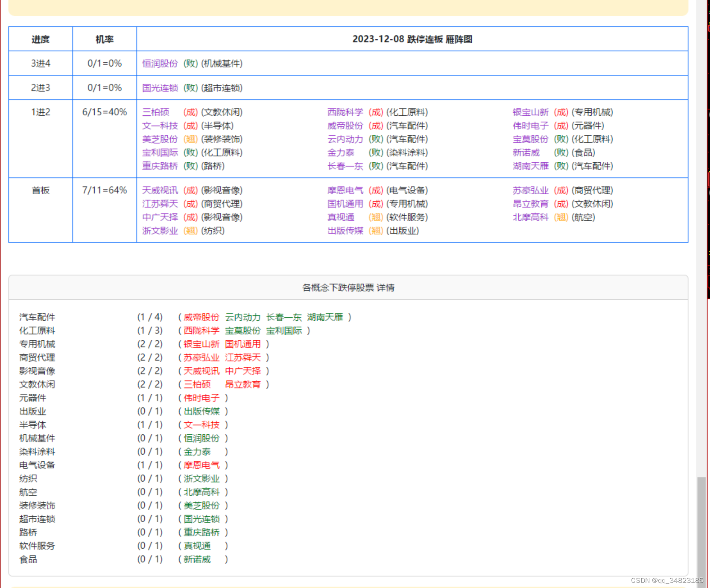Open 长春一东 link in 1进2 row

345,166
